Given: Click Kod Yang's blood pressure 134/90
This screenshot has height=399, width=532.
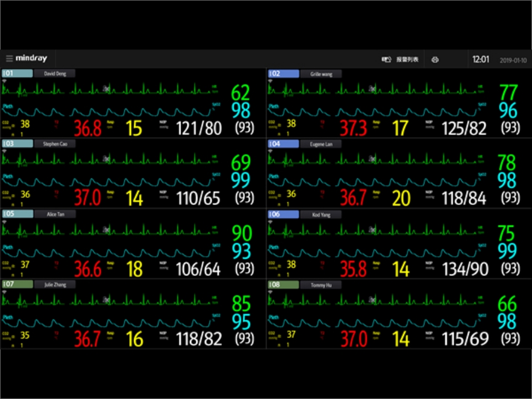Looking at the screenshot, I should click(465, 269).
